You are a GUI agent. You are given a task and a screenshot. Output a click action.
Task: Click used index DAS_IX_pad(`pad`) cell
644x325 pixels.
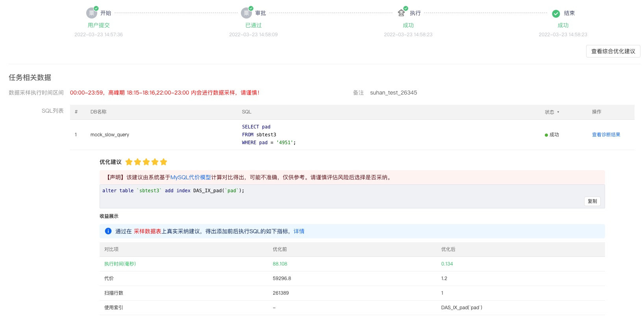coord(462,308)
